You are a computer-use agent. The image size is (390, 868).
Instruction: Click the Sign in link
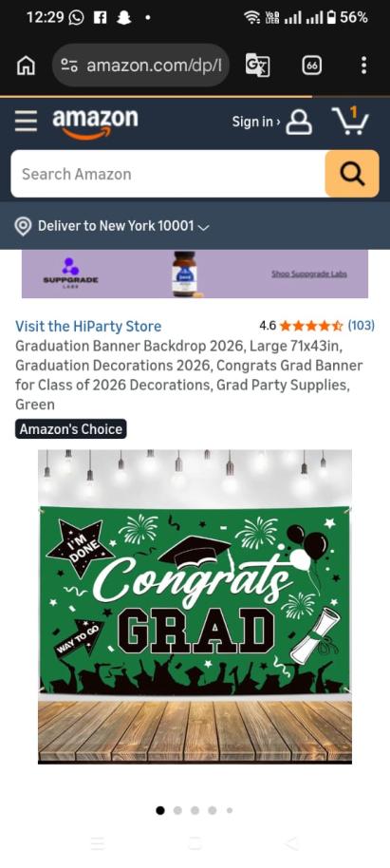(x=256, y=122)
